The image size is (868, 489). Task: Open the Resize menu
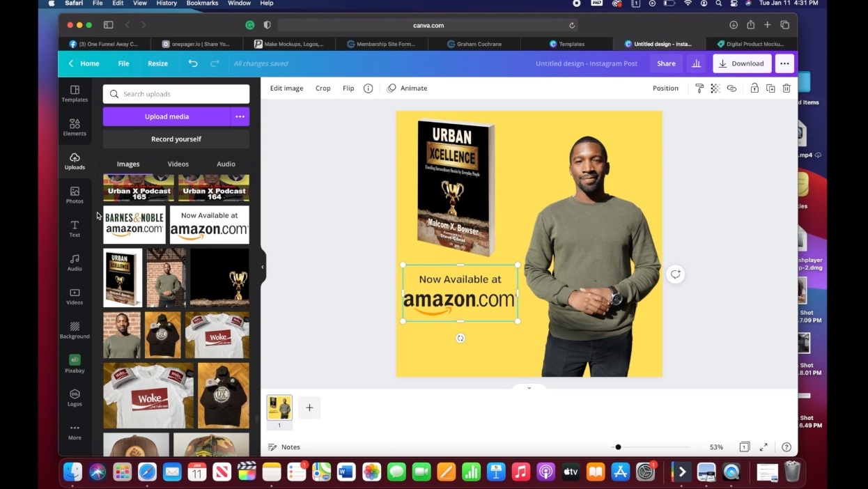[x=157, y=63]
